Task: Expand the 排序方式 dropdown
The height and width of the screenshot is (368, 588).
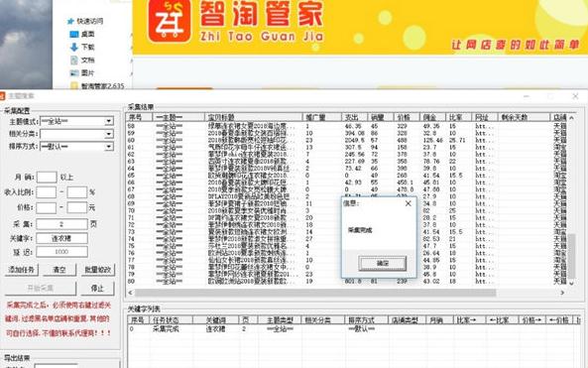Action: [x=109, y=146]
